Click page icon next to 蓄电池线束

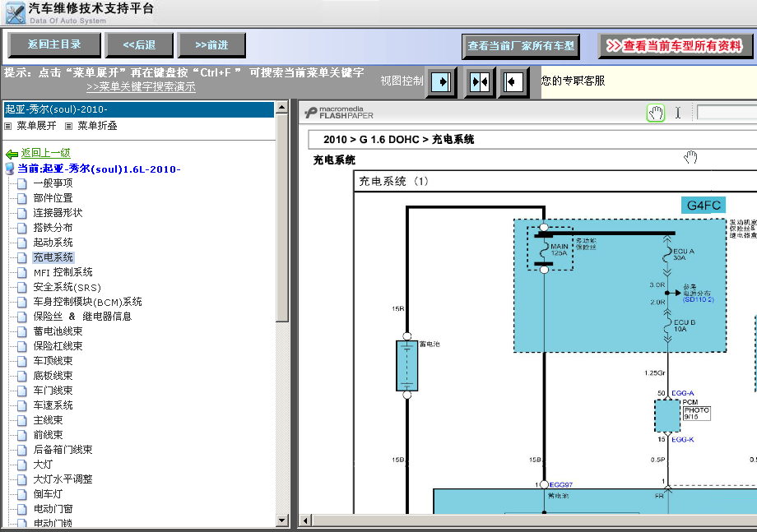(x=21, y=332)
